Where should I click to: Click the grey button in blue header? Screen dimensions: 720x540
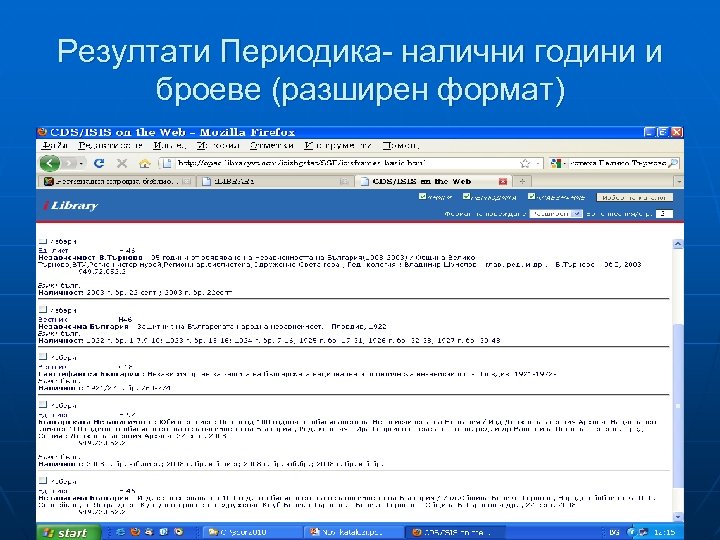635,197
